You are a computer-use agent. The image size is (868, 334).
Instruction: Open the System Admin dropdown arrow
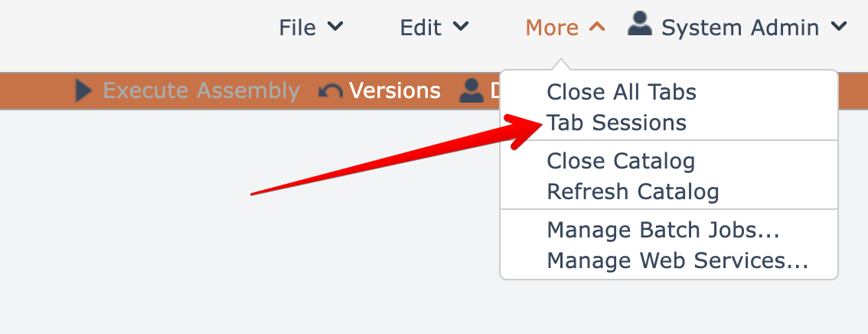pos(839,27)
